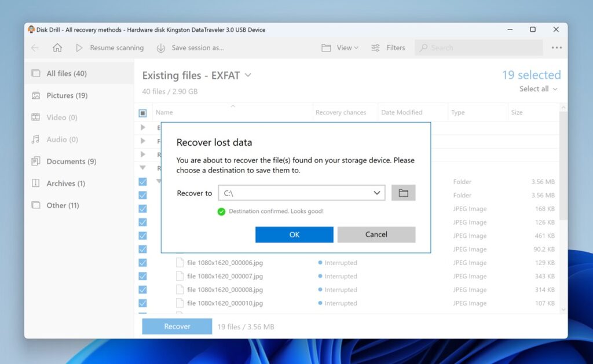Viewport: 593px width, 364px height.
Task: Select the Other files category icon
Action: coord(35,205)
